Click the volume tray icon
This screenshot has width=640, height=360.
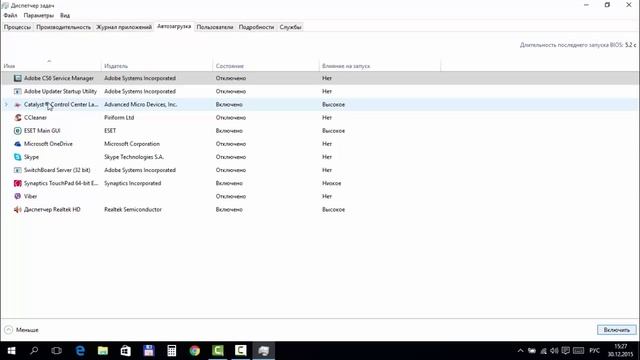pos(554,351)
